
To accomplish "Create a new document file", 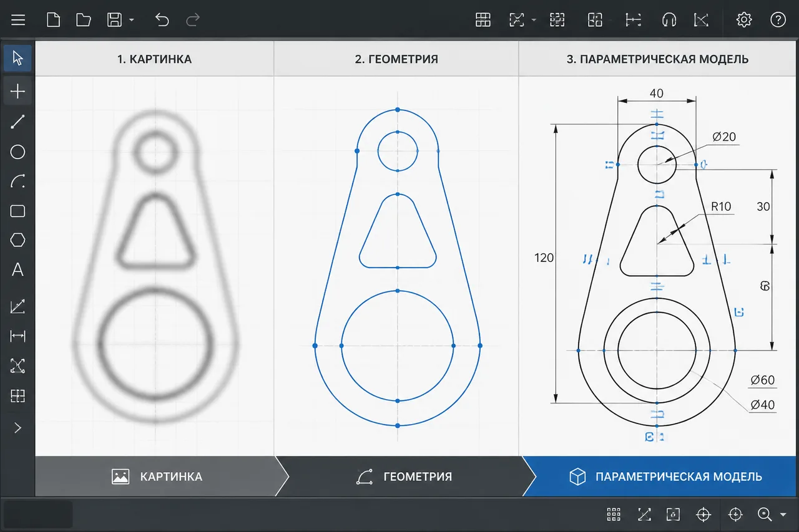I will tap(54, 20).
